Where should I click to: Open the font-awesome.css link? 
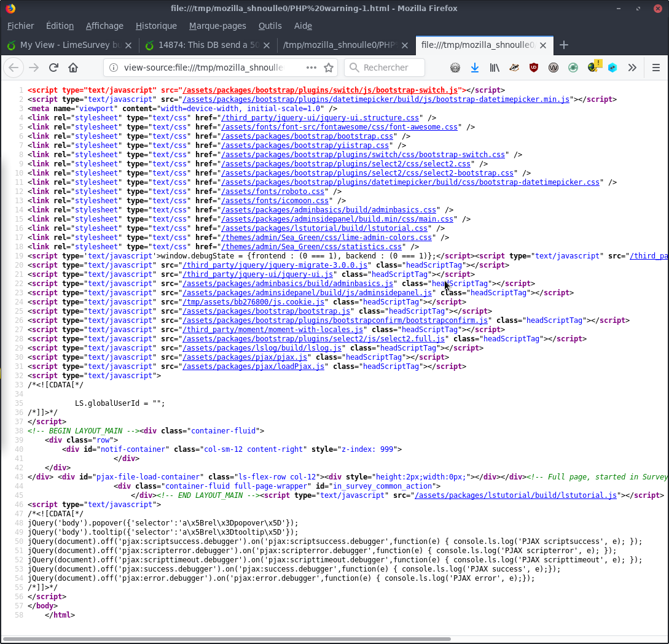pos(339,127)
